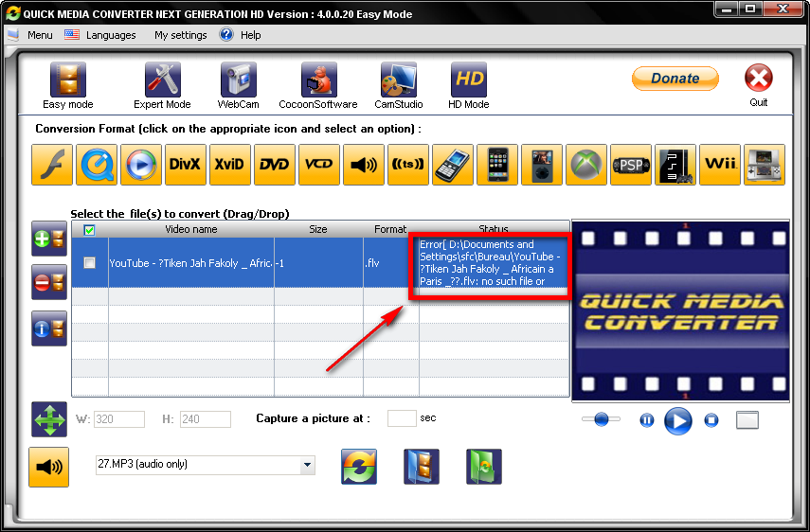Click the capture picture seconds field

[402, 418]
